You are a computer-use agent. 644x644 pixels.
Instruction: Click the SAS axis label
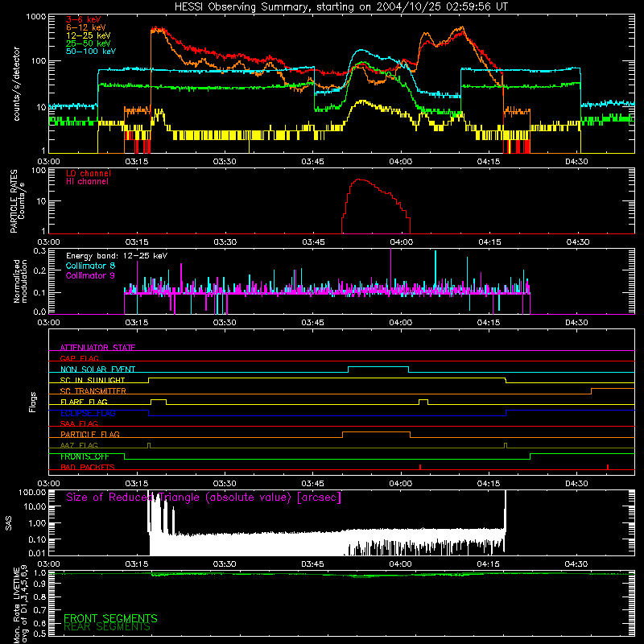pos(8,523)
